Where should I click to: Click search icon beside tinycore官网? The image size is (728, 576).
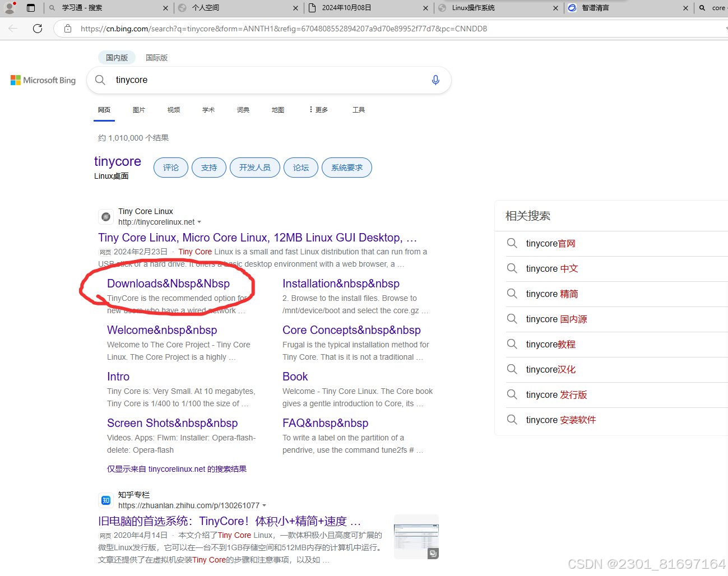point(512,243)
